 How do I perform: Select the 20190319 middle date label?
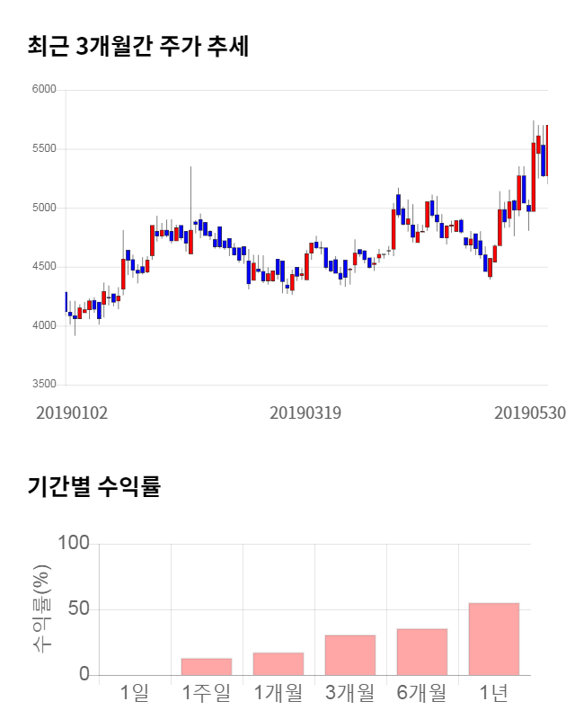[305, 413]
